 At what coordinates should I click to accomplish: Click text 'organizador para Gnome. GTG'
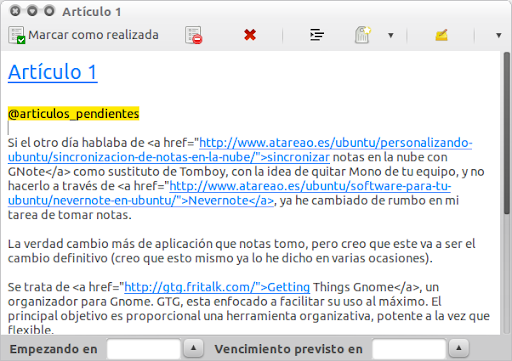(x=95, y=302)
